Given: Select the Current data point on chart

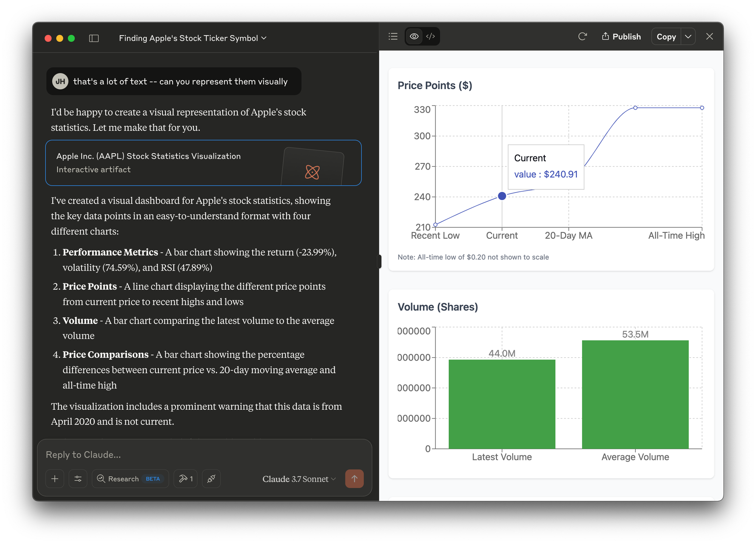Looking at the screenshot, I should [502, 196].
